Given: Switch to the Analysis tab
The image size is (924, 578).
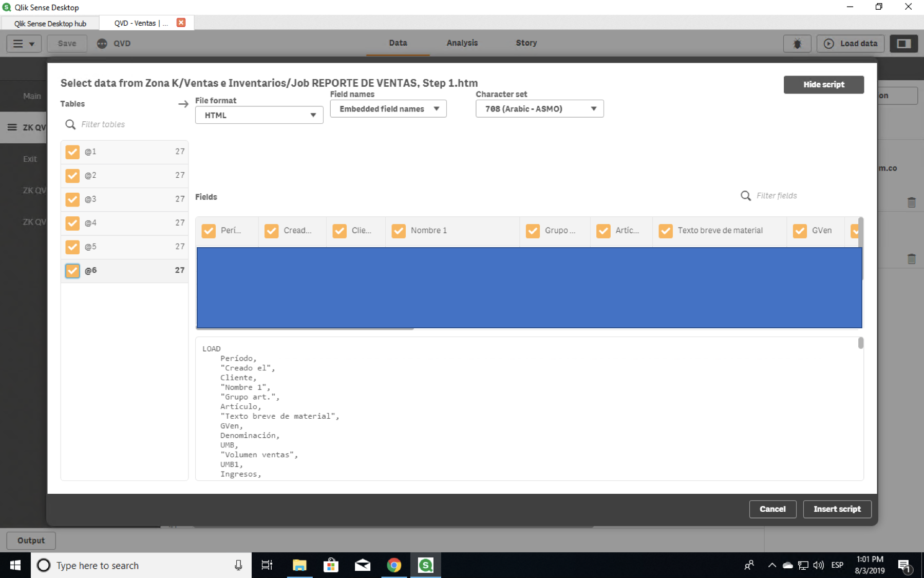Looking at the screenshot, I should (462, 43).
